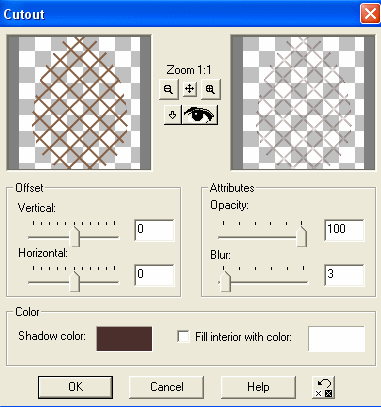Close the Cutout dialog window
The height and width of the screenshot is (407, 381).
click(370, 14)
